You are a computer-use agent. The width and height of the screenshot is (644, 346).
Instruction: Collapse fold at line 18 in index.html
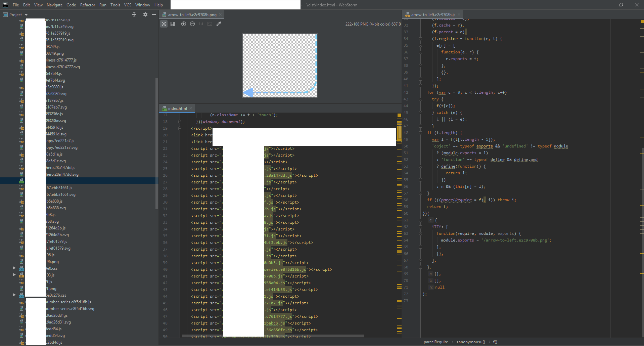(x=180, y=122)
